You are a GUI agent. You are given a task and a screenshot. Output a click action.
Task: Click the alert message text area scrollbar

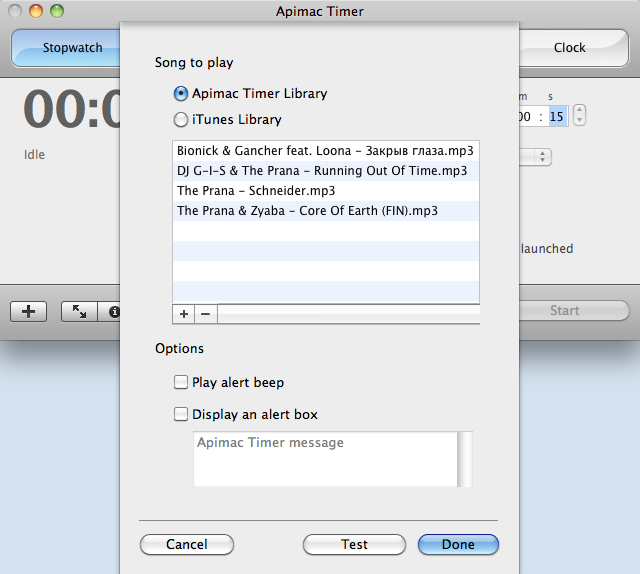coord(465,459)
